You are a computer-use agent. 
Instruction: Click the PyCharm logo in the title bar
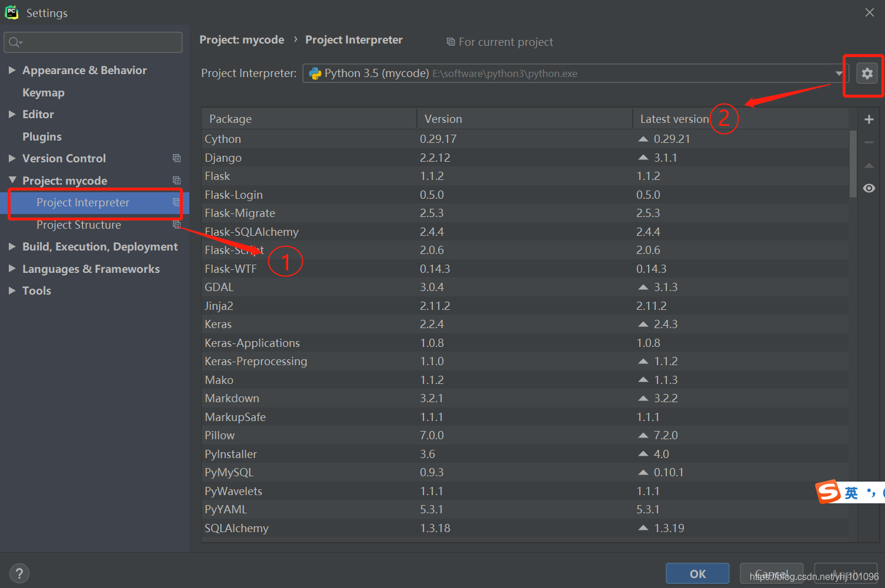point(11,12)
